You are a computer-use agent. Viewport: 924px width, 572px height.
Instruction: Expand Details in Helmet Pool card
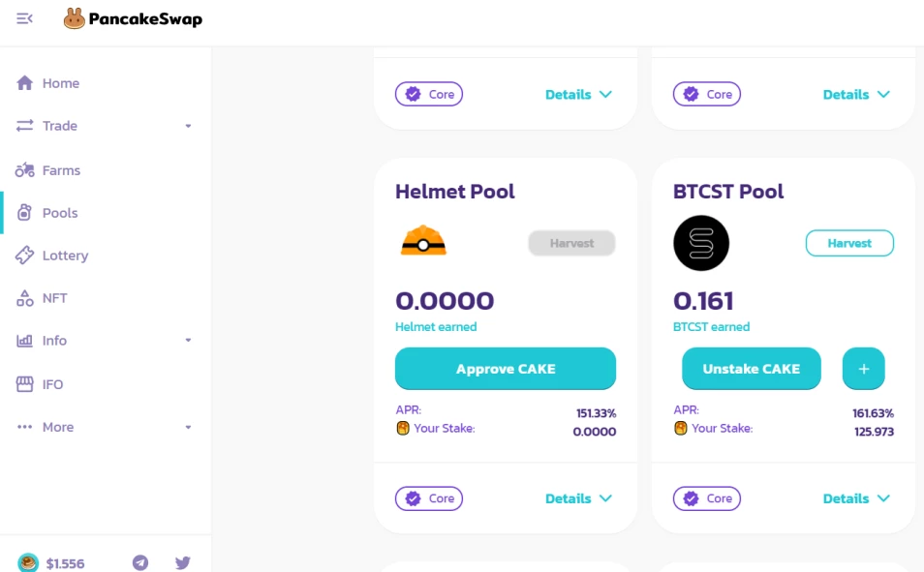(578, 498)
